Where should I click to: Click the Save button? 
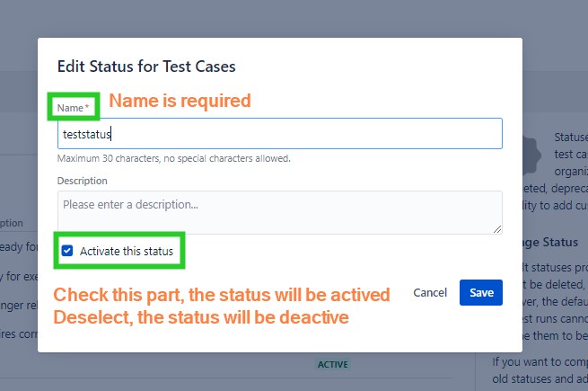[481, 292]
